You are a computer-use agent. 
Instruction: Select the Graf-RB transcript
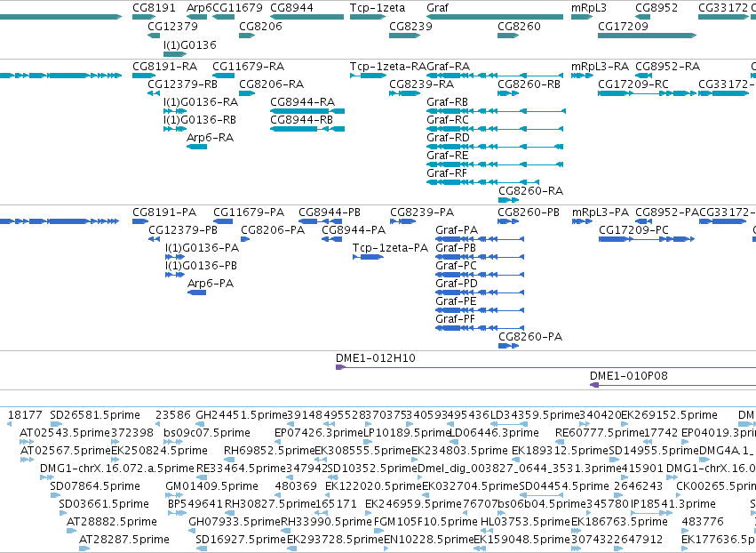pos(448,102)
